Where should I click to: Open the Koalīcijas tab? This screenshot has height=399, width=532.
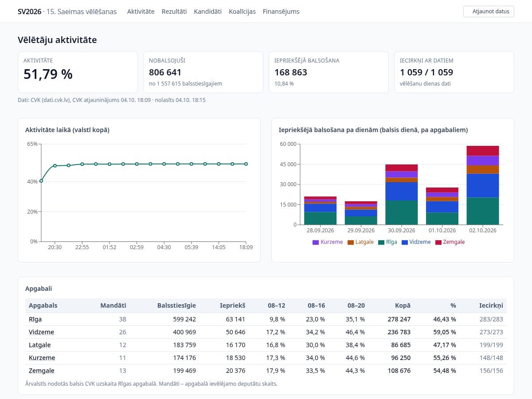coord(242,12)
